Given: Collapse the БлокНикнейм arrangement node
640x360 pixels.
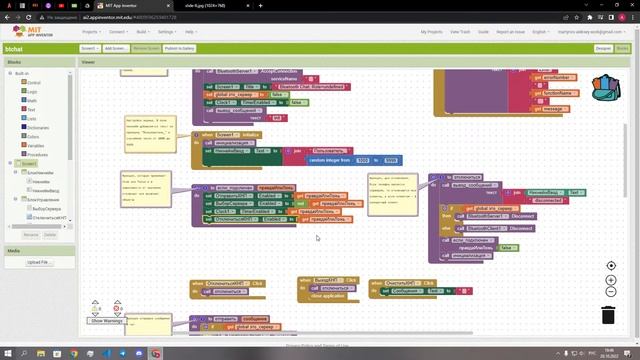Looking at the screenshot, I should (x=16, y=172).
